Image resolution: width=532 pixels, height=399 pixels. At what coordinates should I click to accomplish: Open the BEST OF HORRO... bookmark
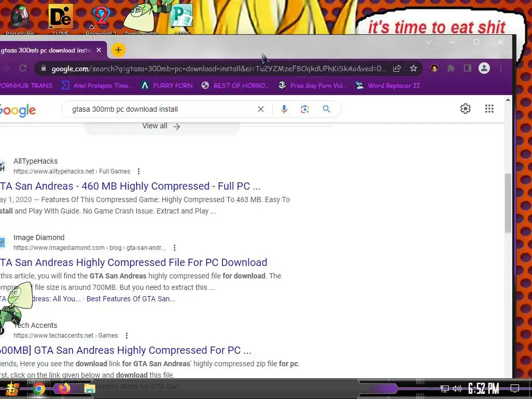(x=235, y=86)
